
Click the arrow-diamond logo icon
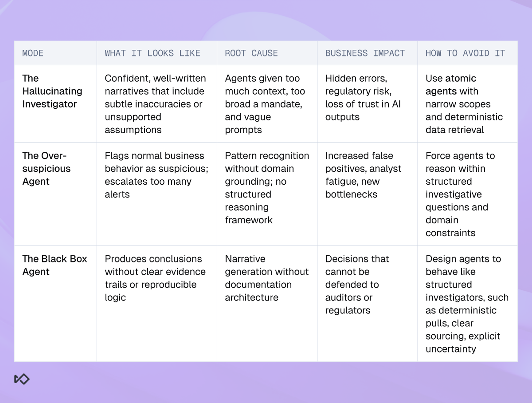pos(22,379)
